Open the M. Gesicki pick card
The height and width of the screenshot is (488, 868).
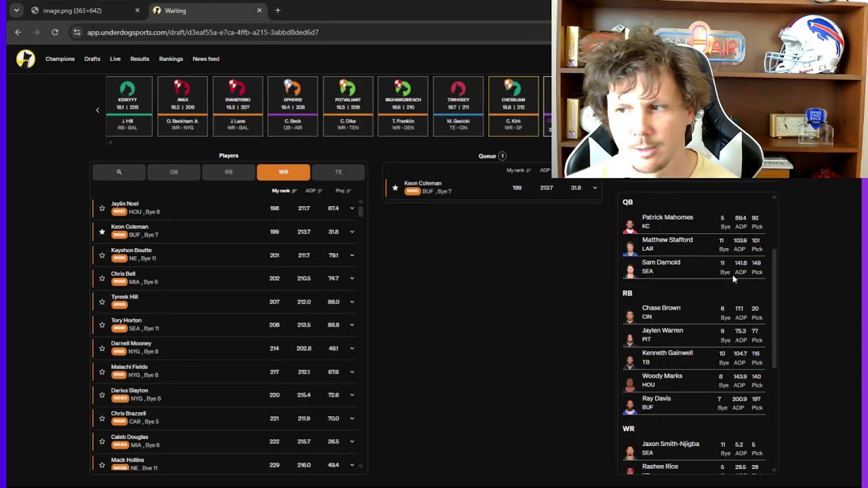[458, 106]
